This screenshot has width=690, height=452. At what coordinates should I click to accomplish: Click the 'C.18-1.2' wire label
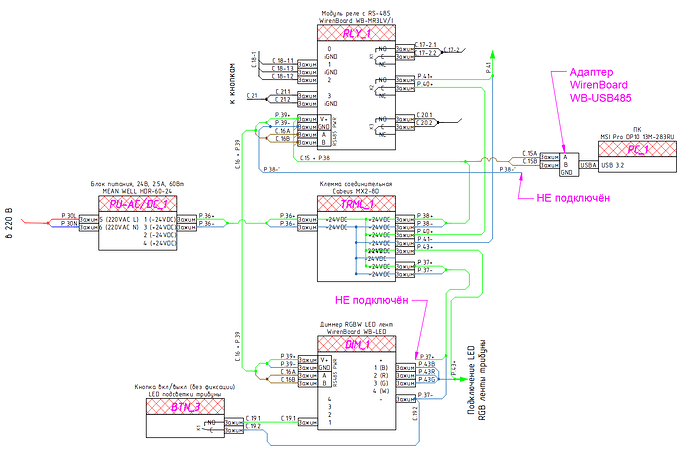click(283, 76)
